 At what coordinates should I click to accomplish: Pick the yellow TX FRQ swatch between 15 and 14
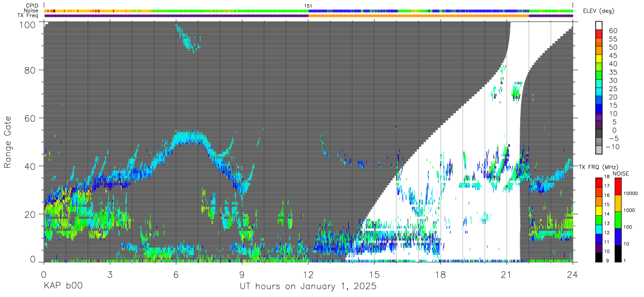599,210
